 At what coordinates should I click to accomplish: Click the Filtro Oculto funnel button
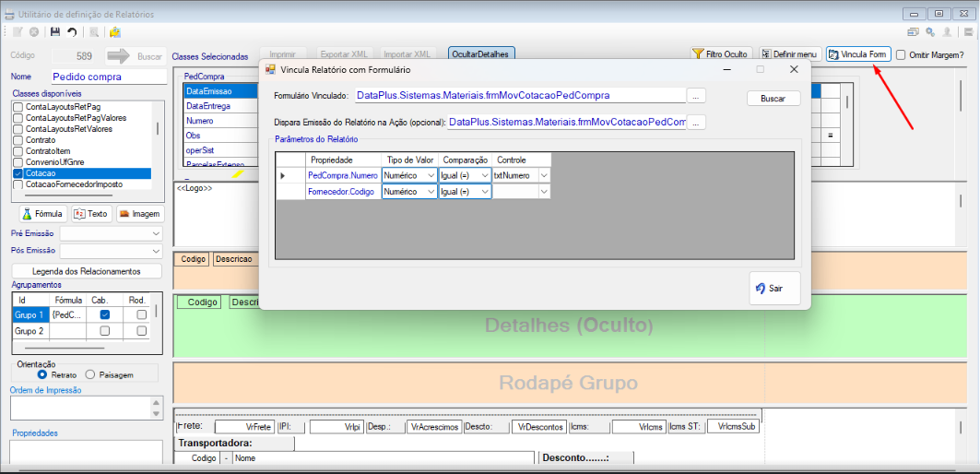point(723,54)
